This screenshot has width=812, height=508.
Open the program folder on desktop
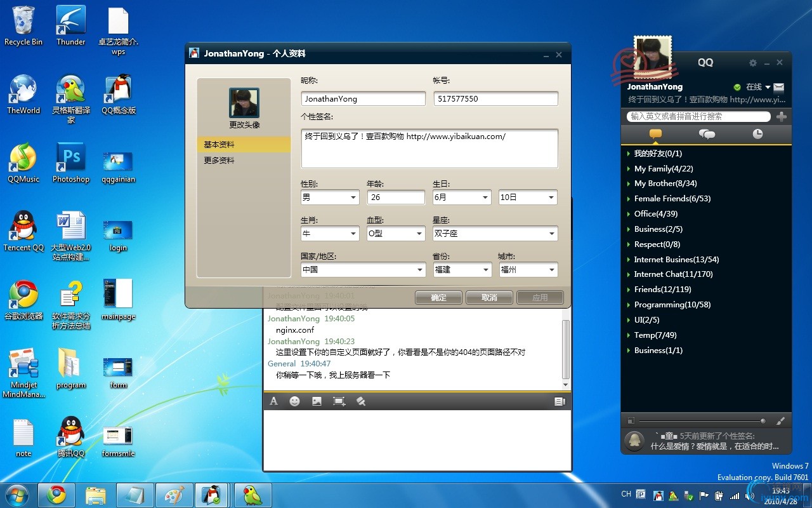click(x=71, y=369)
